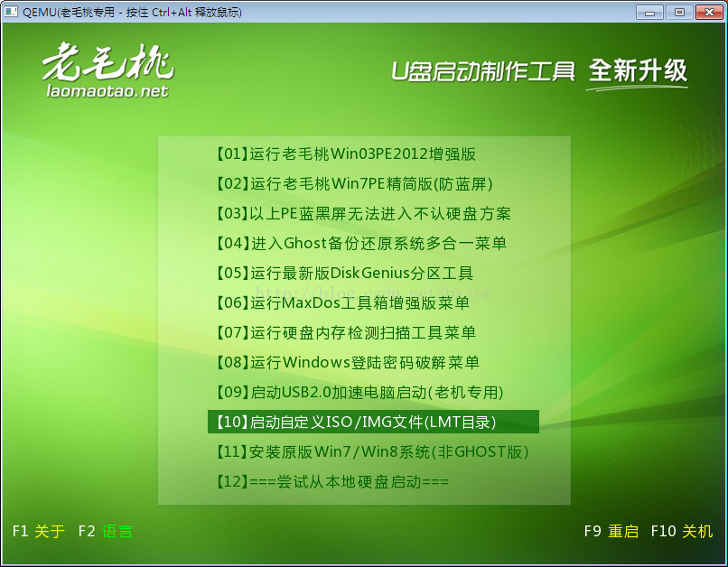The image size is (728, 567).
Task: Close the QEMU window
Action: tap(709, 12)
